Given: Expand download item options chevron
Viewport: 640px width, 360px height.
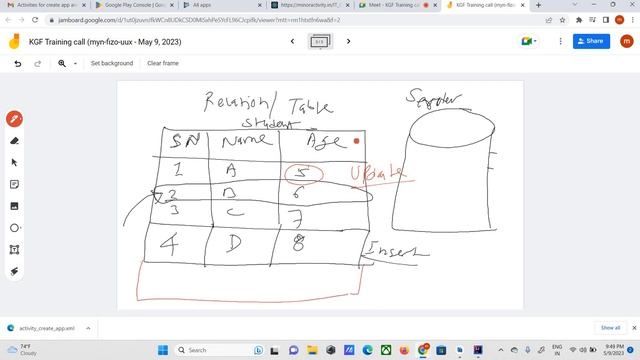Looking at the screenshot, I should point(88,328).
